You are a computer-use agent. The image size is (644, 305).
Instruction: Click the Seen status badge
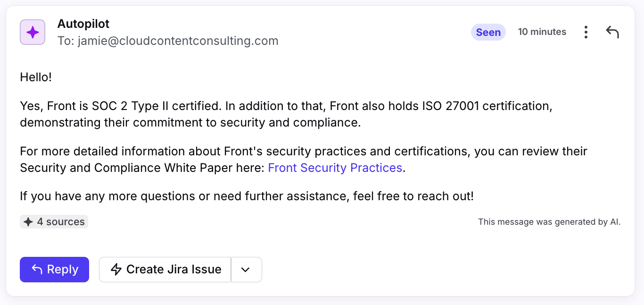pos(488,32)
